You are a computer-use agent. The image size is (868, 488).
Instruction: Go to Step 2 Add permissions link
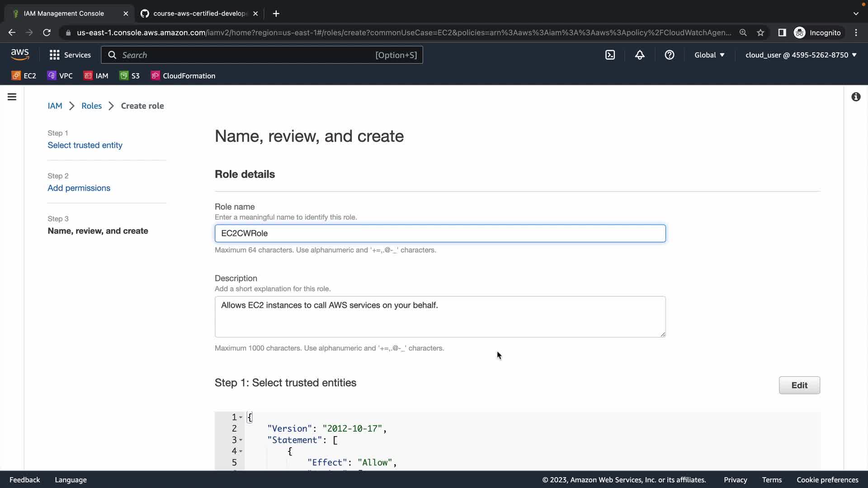pos(79,188)
